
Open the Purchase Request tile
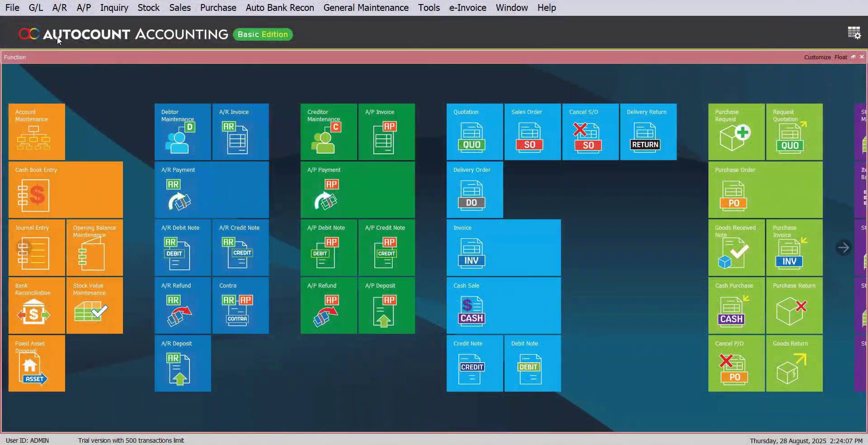click(x=736, y=132)
